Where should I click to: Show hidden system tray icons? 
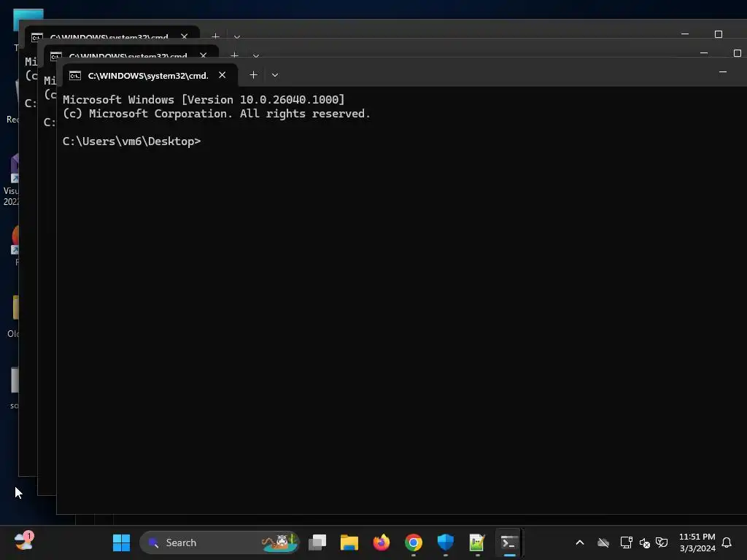580,542
